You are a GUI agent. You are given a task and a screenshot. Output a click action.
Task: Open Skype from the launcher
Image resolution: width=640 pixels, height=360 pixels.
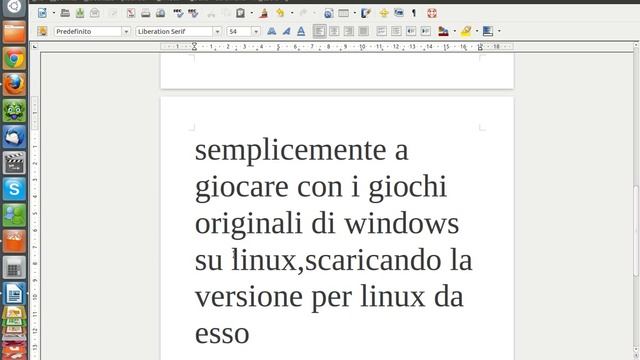click(x=14, y=189)
